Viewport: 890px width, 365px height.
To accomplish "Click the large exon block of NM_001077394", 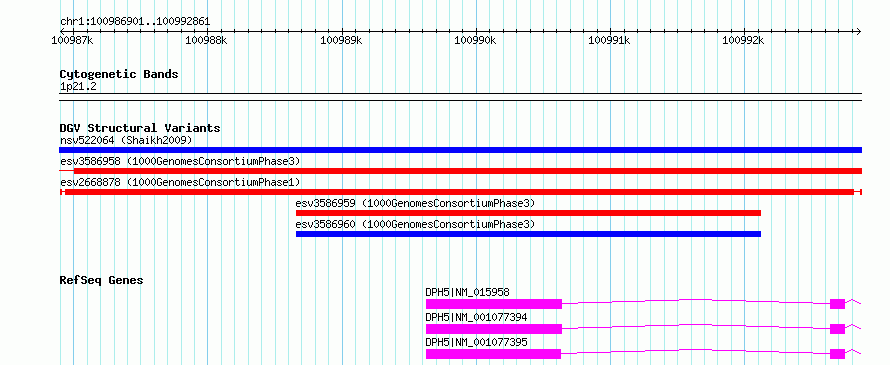I will (x=494, y=329).
